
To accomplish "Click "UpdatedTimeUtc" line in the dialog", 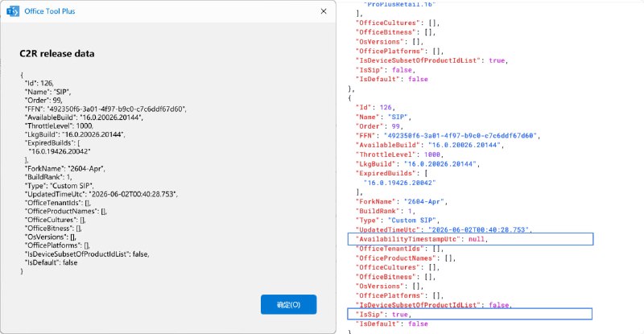I will (101, 194).
